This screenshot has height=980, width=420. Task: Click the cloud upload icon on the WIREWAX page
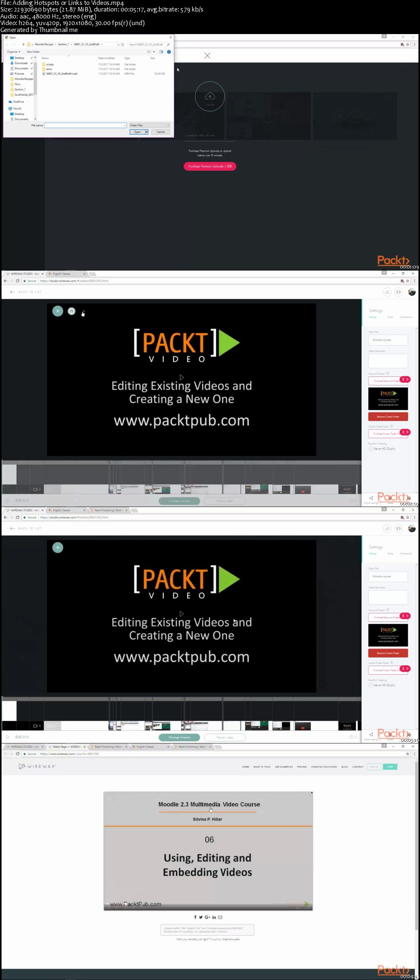click(210, 96)
